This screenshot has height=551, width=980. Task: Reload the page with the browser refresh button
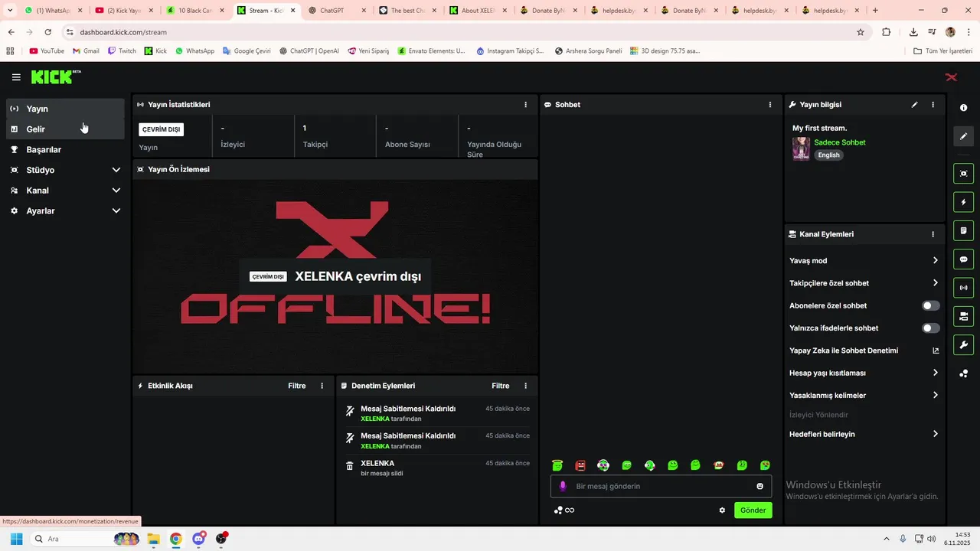pos(47,32)
